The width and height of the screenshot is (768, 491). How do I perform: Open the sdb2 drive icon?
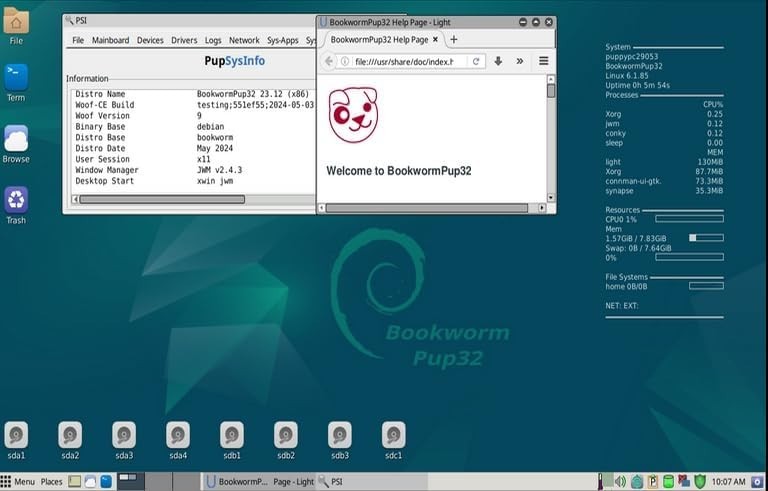tap(286, 435)
